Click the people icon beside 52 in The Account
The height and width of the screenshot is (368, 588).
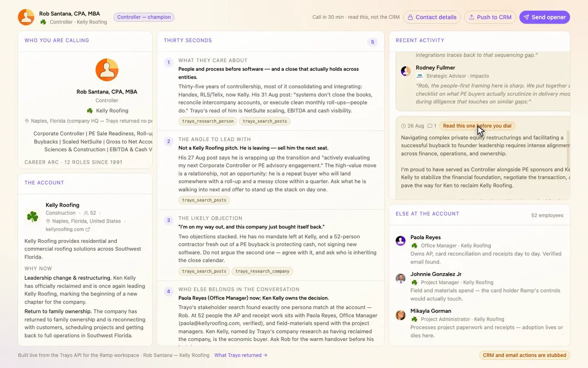pyautogui.click(x=86, y=213)
